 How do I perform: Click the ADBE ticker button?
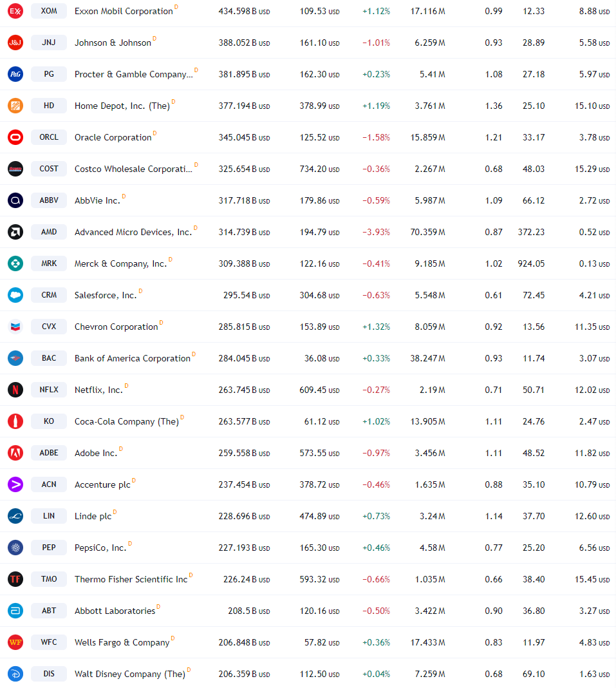coord(49,453)
